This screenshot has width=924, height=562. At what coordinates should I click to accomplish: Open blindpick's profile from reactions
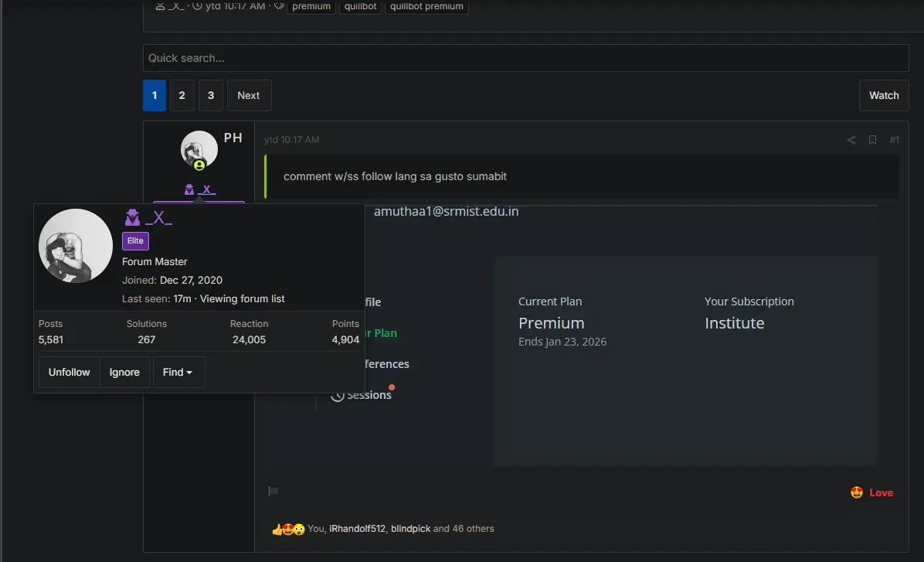coord(411,529)
